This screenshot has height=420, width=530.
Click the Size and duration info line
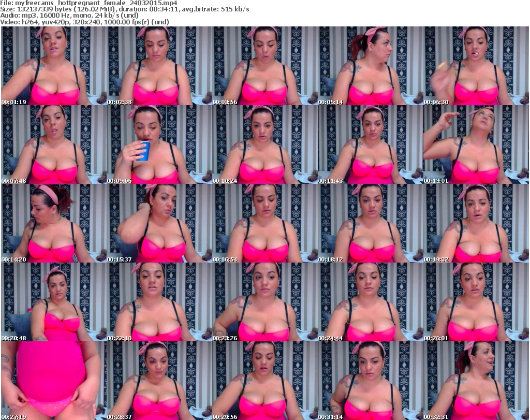click(125, 9)
